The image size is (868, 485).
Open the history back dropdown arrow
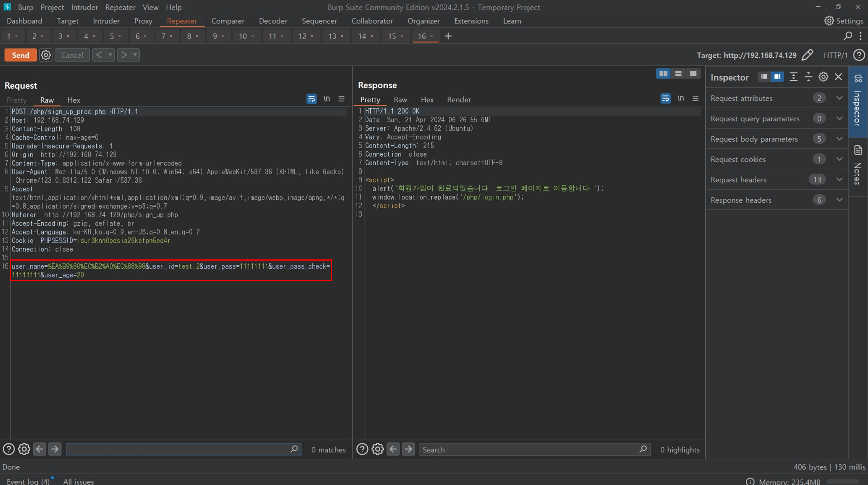(x=110, y=55)
